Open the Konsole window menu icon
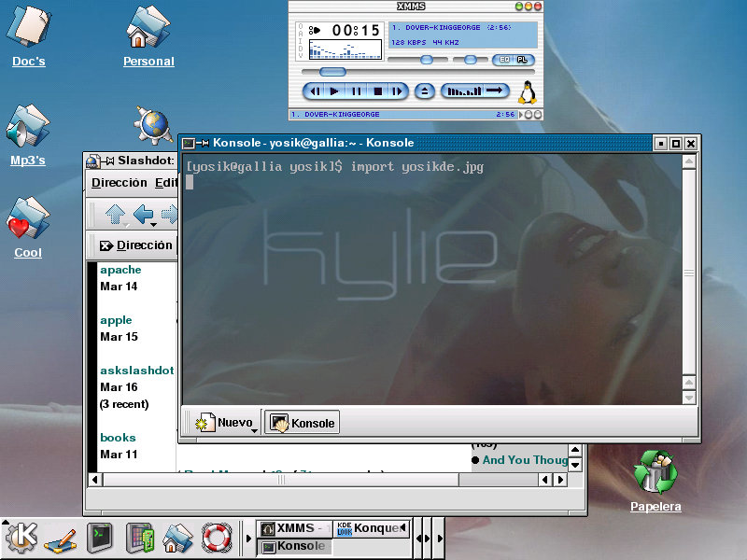Image resolution: width=747 pixels, height=560 pixels. (189, 143)
